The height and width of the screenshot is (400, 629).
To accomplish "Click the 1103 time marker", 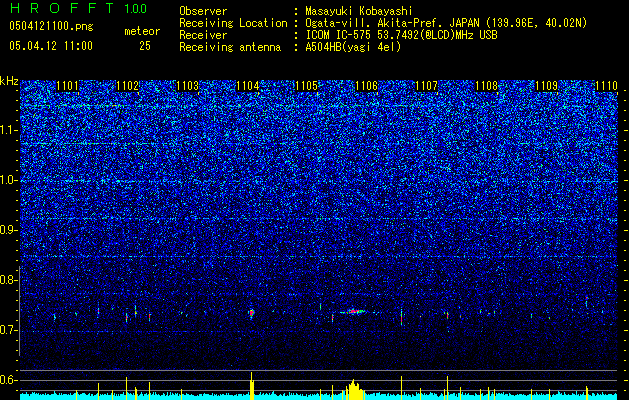I will (x=187, y=86).
